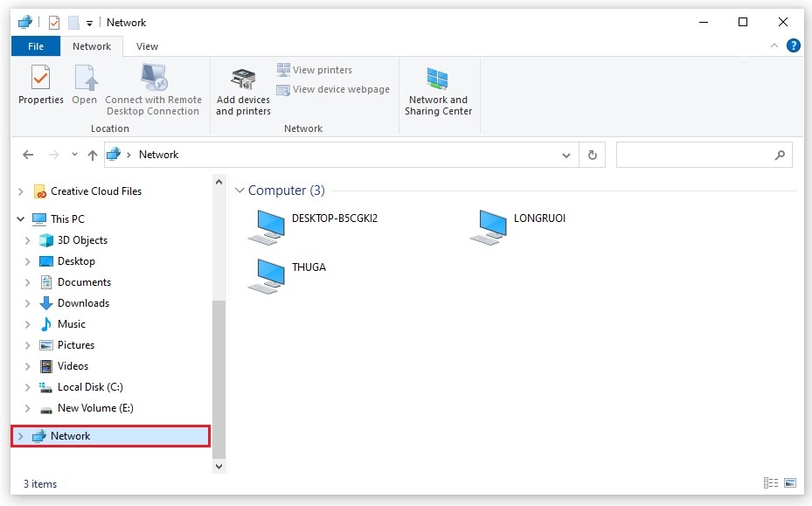
Task: Open Network and Sharing Center
Action: pos(438,92)
